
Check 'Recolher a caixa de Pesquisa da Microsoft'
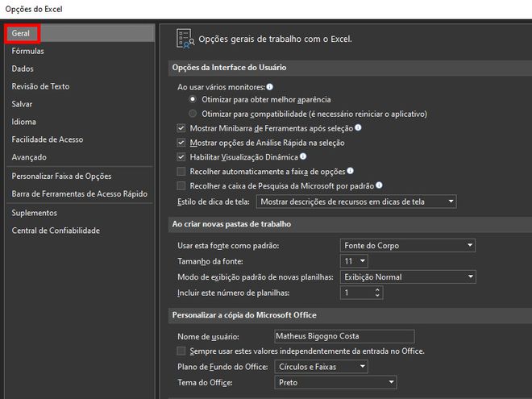(x=181, y=186)
